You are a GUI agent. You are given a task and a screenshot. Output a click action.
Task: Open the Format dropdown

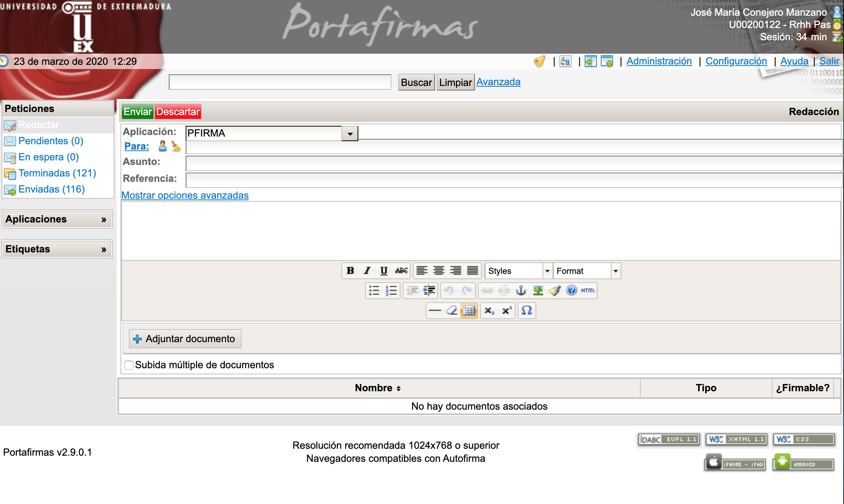click(615, 271)
